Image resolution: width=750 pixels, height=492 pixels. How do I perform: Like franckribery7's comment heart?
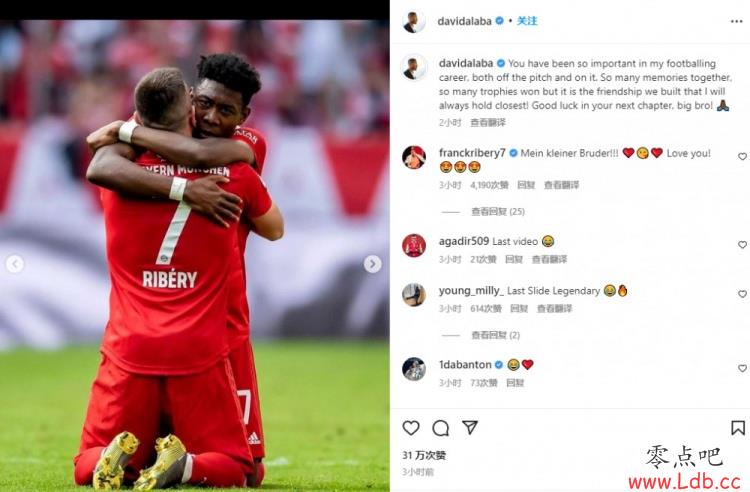[x=742, y=156]
